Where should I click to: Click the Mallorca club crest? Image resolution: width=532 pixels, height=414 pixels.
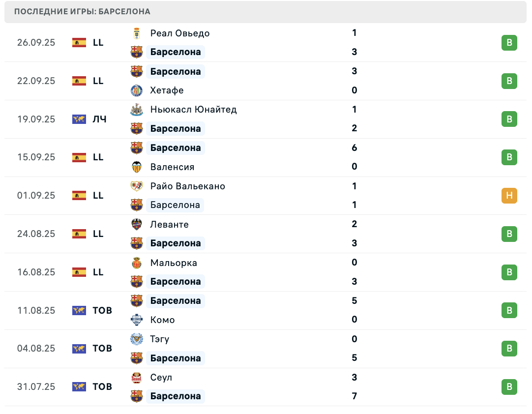pos(137,263)
